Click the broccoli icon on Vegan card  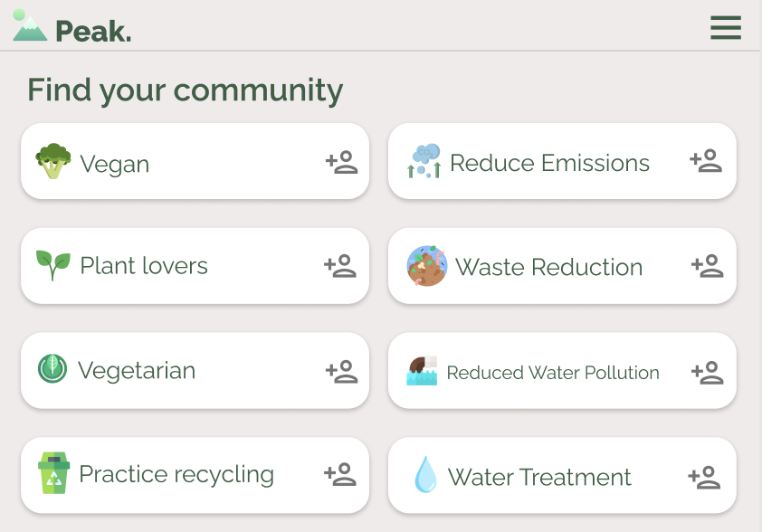point(53,161)
